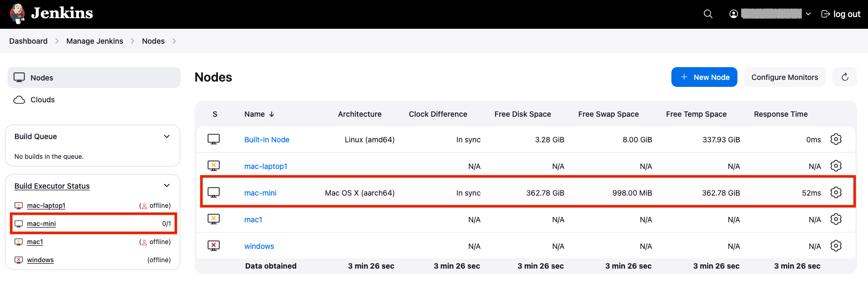Sort nodes by Name column header
Viewport: 868px width, 283px height.
(259, 114)
